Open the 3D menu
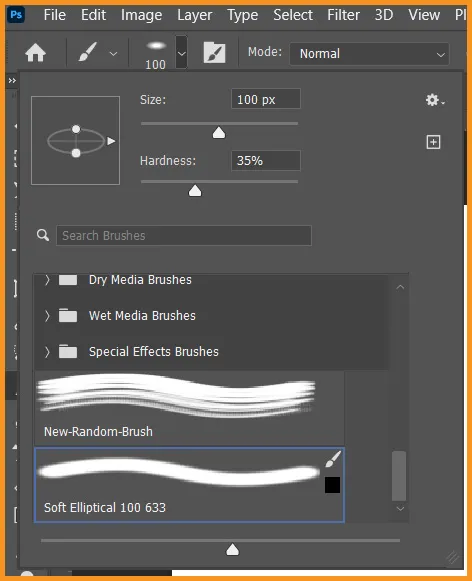The image size is (472, 581). [x=383, y=15]
